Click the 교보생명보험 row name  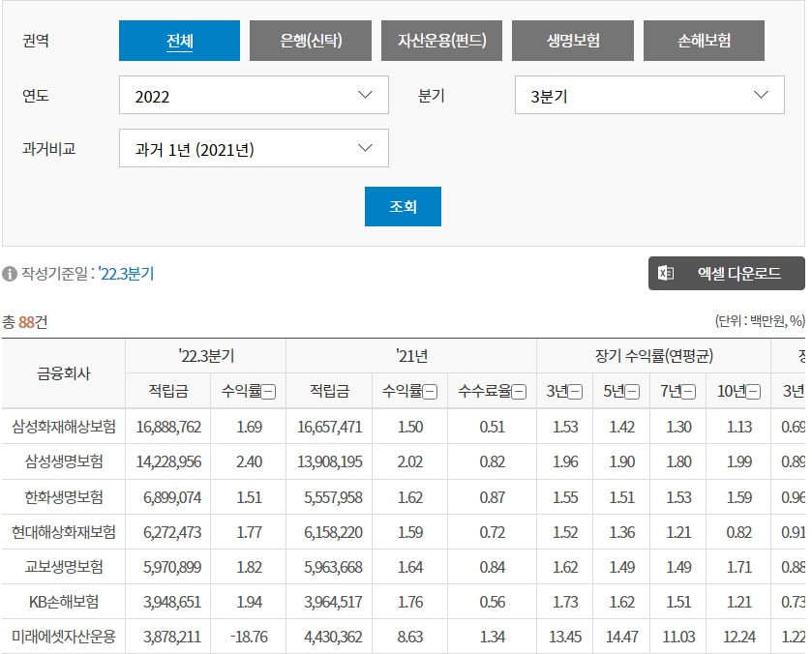coord(64,567)
